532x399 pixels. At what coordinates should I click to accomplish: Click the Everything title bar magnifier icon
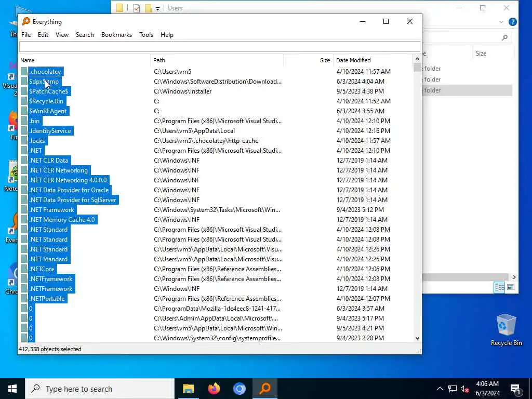tap(26, 21)
